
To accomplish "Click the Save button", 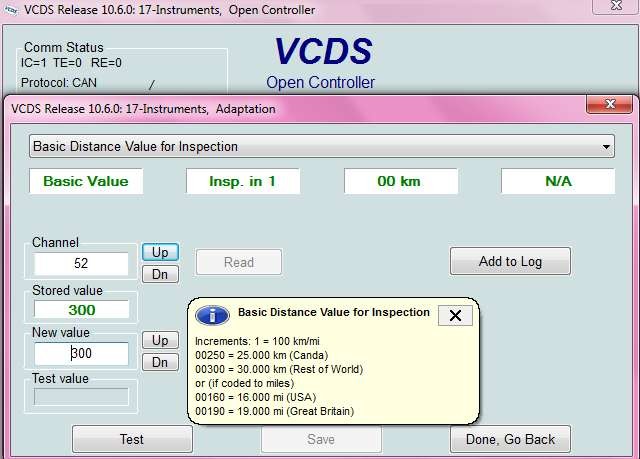I will point(321,439).
